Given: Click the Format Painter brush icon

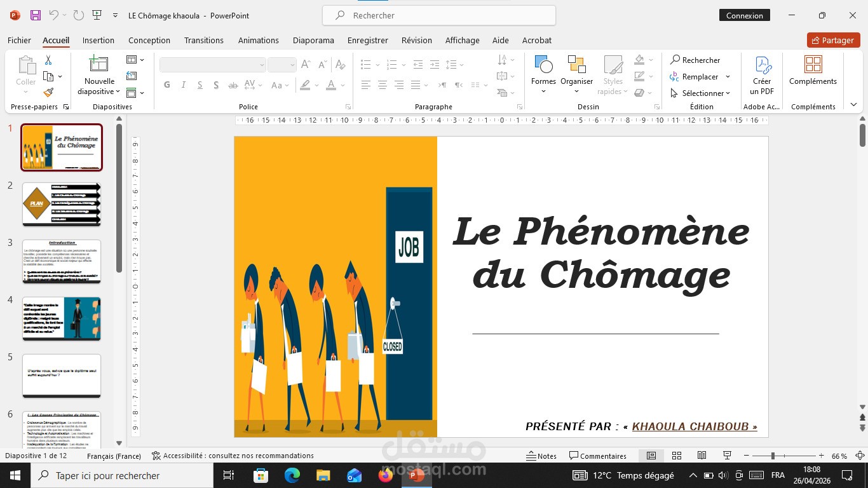Looking at the screenshot, I should pos(48,93).
